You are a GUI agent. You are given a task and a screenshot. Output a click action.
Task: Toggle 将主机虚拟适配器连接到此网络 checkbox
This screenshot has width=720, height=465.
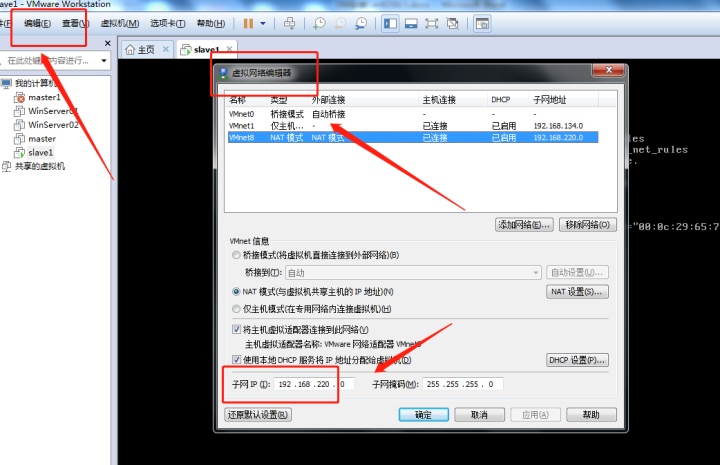point(236,330)
